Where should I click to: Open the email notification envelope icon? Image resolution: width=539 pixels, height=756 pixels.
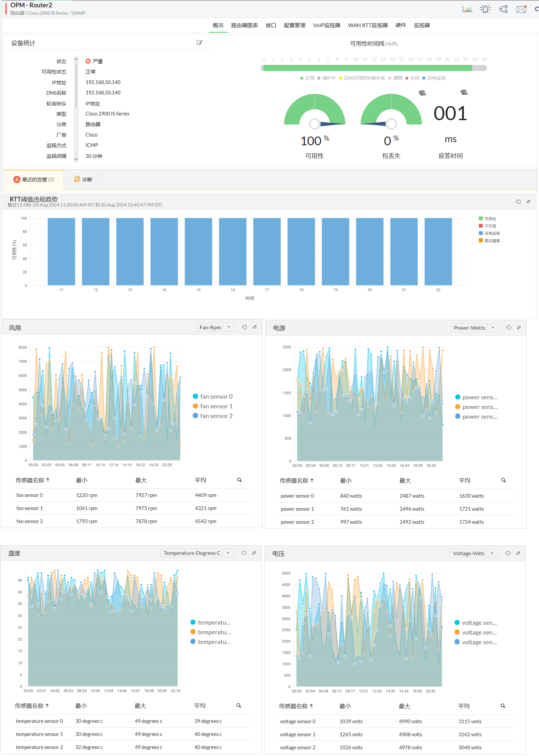[521, 9]
